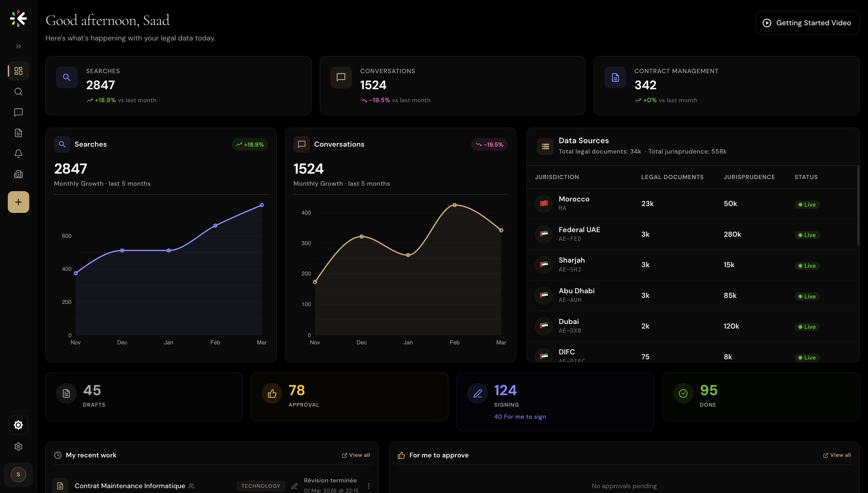Click the app logo in sidebar
Image resolution: width=868 pixels, height=493 pixels.
(x=18, y=18)
